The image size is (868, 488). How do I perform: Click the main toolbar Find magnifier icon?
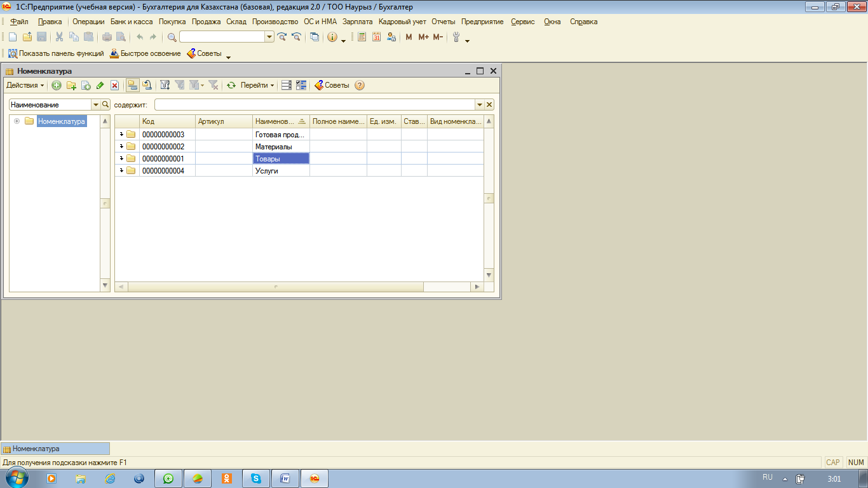(172, 37)
